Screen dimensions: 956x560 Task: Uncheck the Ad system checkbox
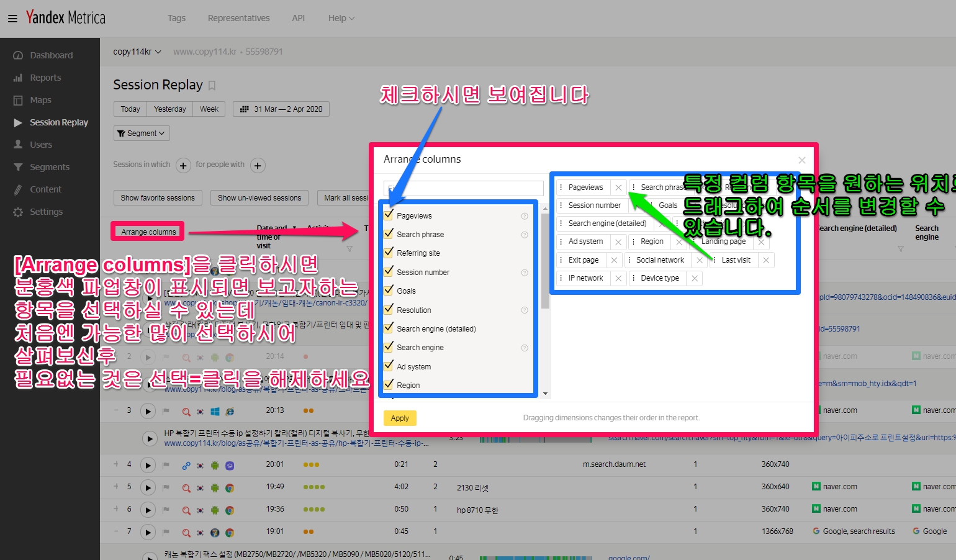[389, 366]
